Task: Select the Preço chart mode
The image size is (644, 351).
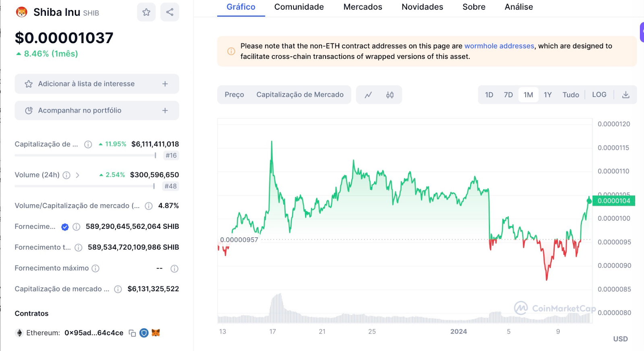Action: tap(234, 95)
